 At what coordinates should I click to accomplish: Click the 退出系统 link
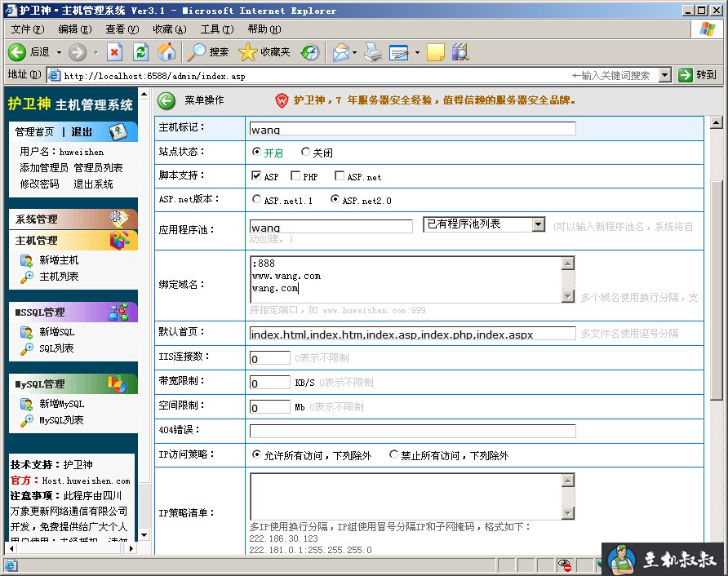coord(93,184)
